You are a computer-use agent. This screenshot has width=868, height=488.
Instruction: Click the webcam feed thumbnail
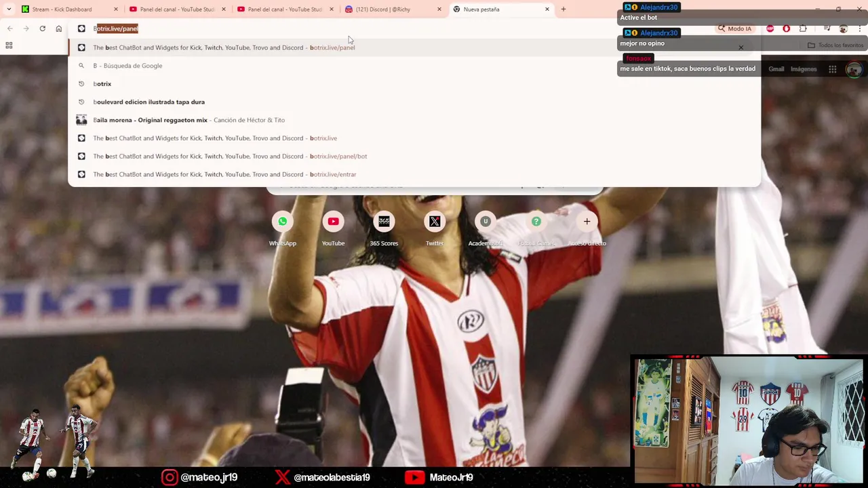[x=749, y=420]
